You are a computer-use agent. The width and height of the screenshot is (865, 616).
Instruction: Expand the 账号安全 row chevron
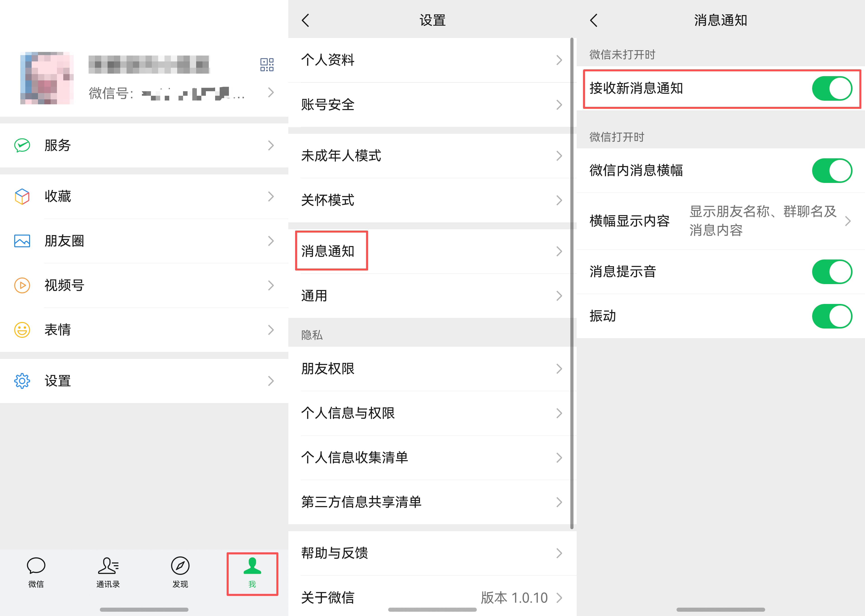coord(559,105)
